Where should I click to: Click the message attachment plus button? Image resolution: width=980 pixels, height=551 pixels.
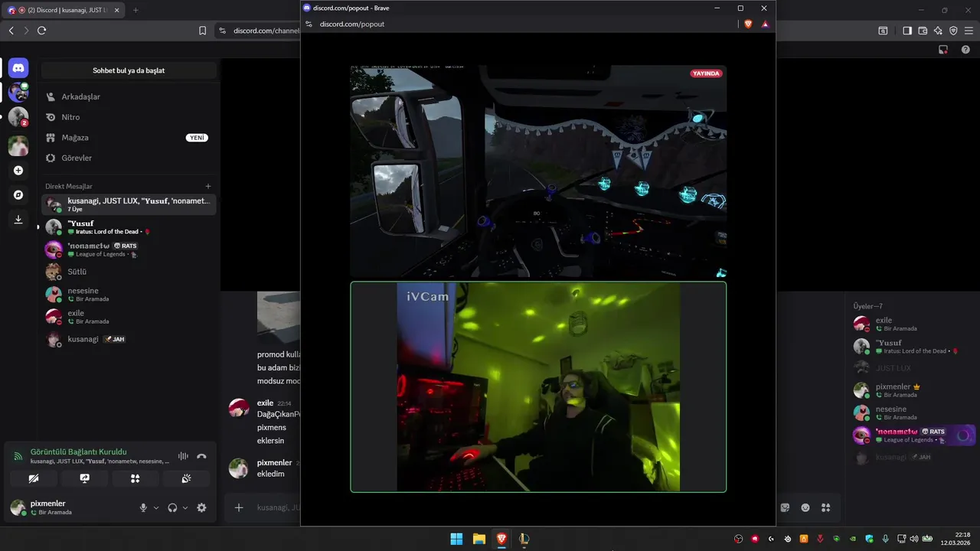click(x=239, y=507)
